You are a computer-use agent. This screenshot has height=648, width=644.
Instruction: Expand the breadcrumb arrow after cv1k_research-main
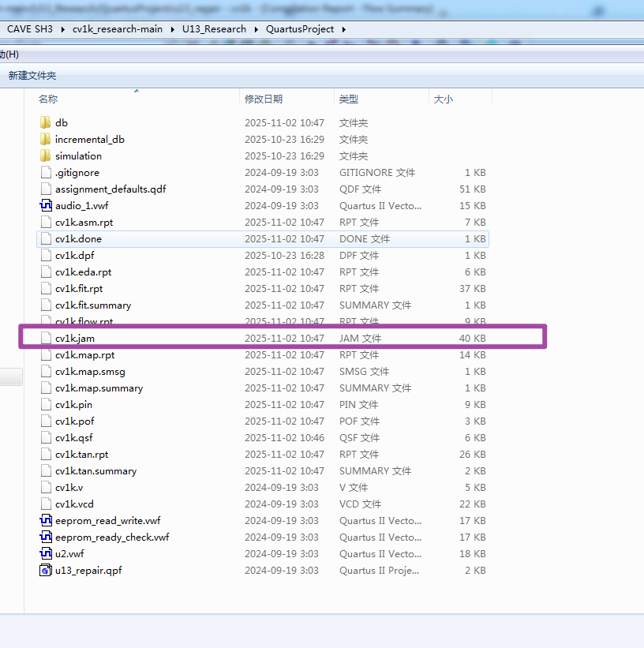point(172,29)
